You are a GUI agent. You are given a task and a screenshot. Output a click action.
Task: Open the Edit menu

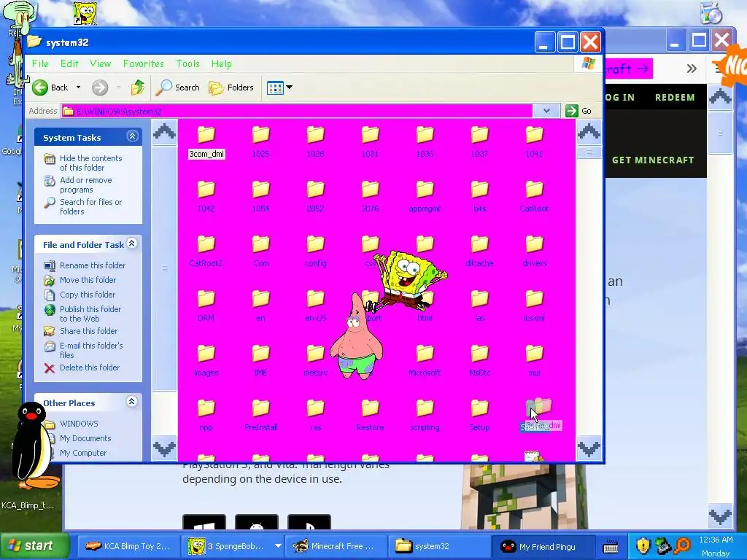pyautogui.click(x=69, y=63)
